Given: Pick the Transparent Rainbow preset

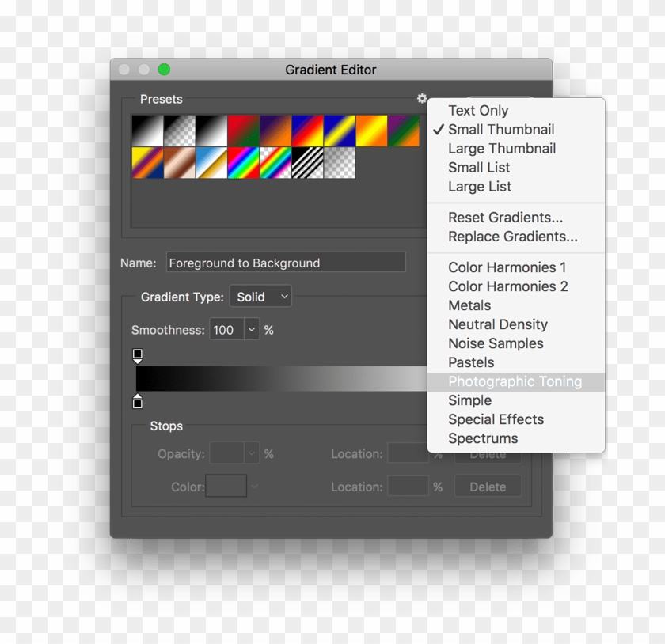Looking at the screenshot, I should click(275, 163).
